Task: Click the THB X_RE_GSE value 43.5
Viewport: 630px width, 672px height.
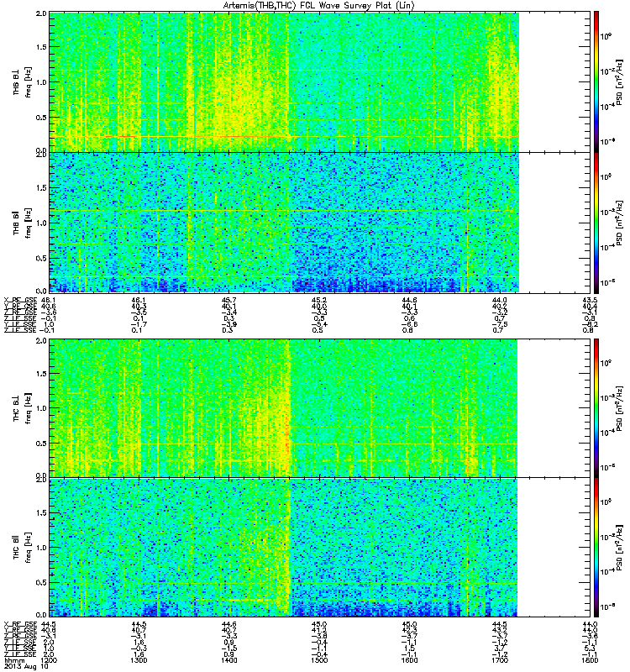Action: (591, 300)
